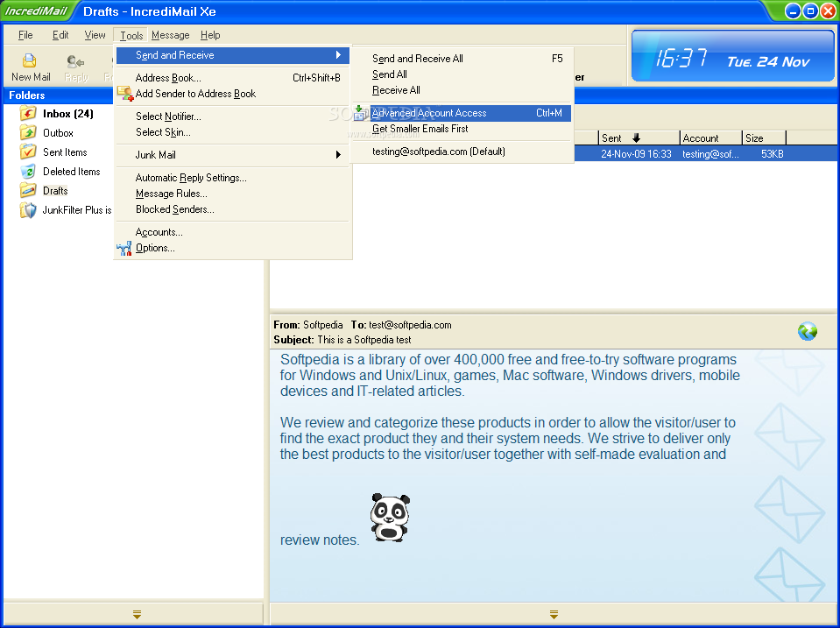Screen dimensions: 840x628
Task: Select Advanced Account Access menu item
Action: pyautogui.click(x=463, y=113)
